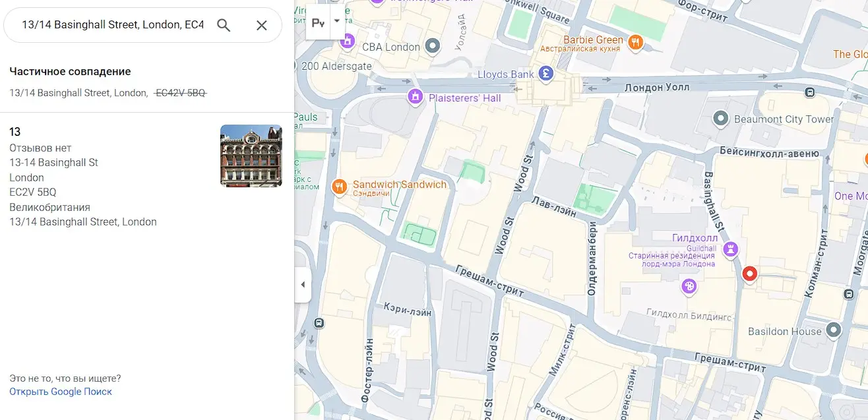Open the building photo thumbnail
868x420 pixels.
pos(251,156)
